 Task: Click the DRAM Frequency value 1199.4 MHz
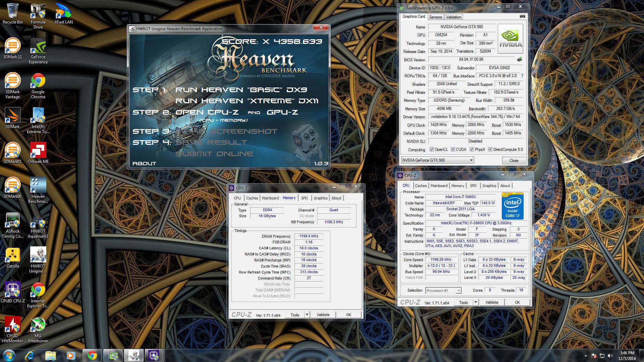click(x=309, y=236)
